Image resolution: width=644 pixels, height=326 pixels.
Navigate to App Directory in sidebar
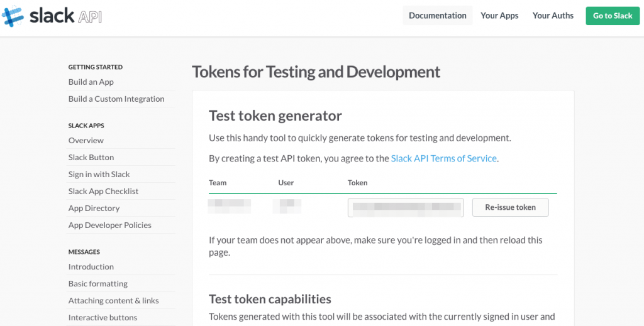(94, 209)
